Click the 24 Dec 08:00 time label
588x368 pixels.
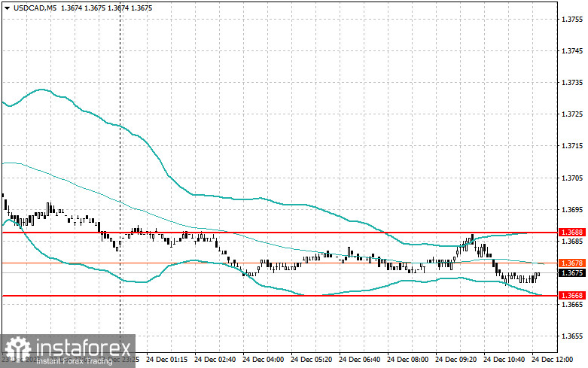[407, 360]
